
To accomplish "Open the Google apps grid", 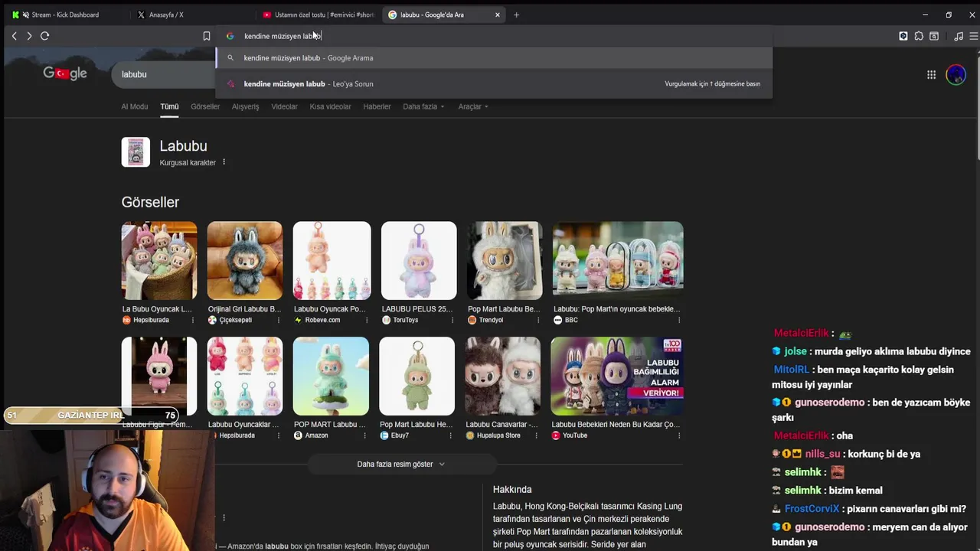I will (931, 74).
